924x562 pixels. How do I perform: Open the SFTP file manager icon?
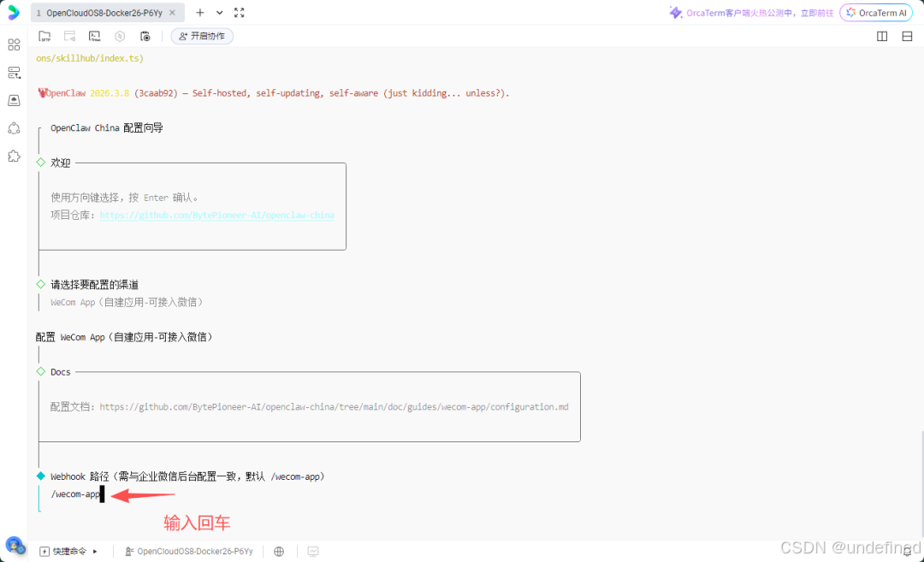(x=44, y=36)
